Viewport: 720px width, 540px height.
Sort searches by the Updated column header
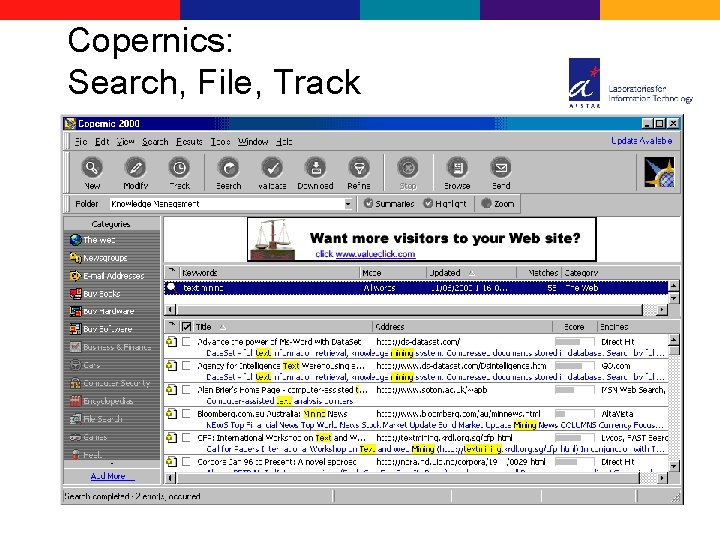[x=471, y=273]
